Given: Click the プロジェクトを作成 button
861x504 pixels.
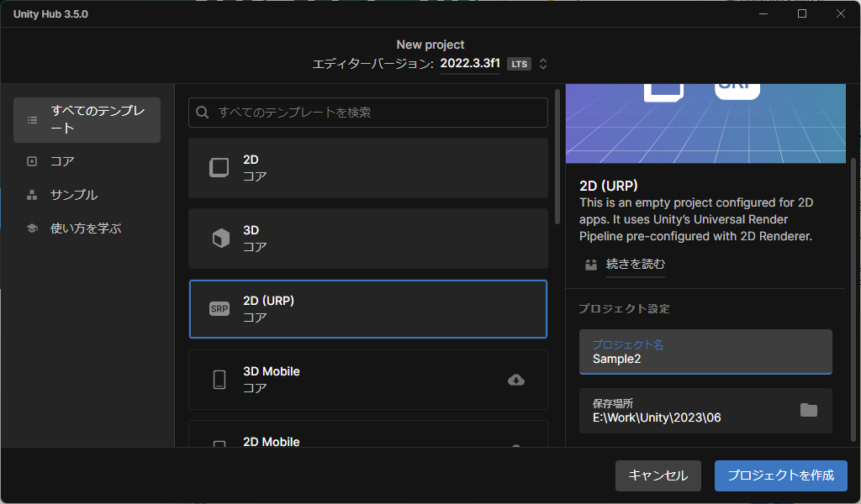Looking at the screenshot, I should (x=781, y=475).
